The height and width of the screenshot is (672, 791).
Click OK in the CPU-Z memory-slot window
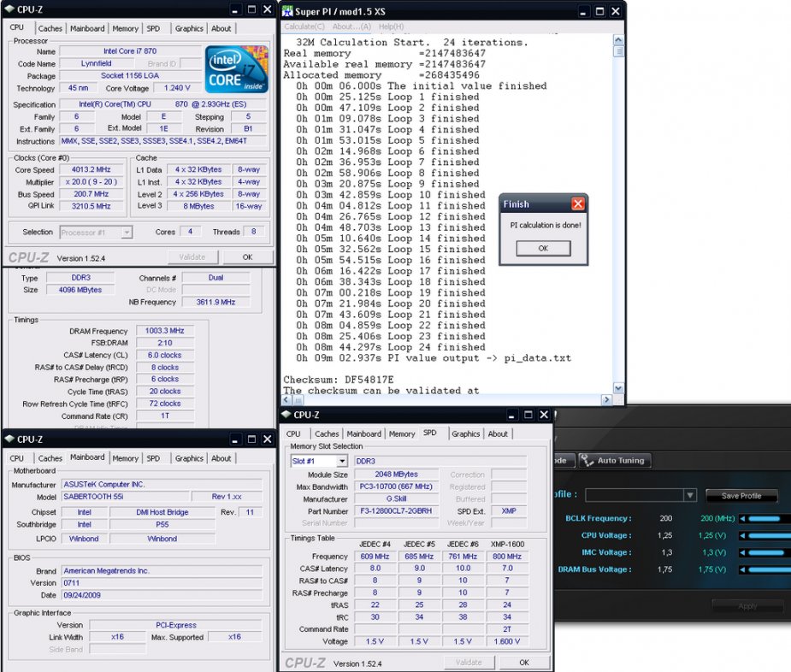point(524,663)
